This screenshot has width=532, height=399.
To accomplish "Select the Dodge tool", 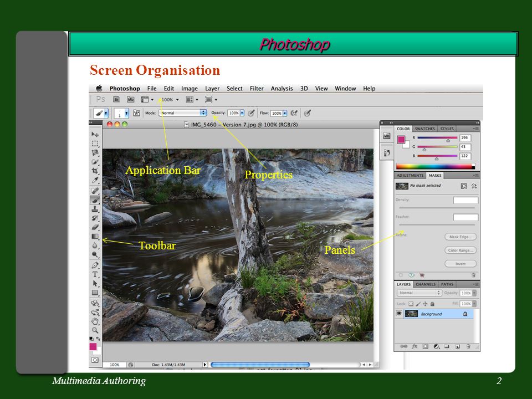I will click(95, 254).
